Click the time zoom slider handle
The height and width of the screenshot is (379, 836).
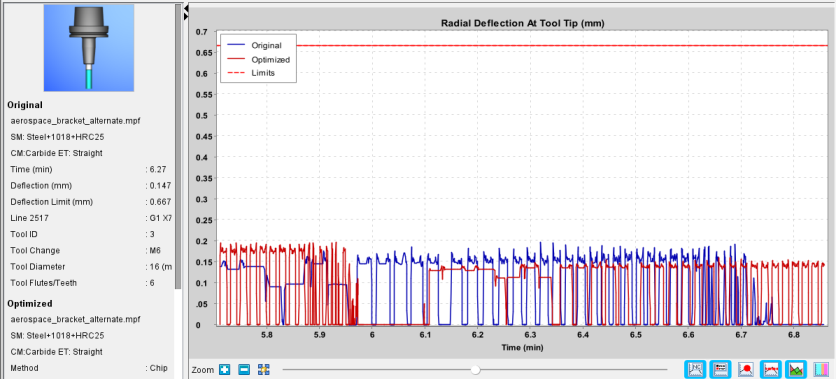click(x=476, y=369)
